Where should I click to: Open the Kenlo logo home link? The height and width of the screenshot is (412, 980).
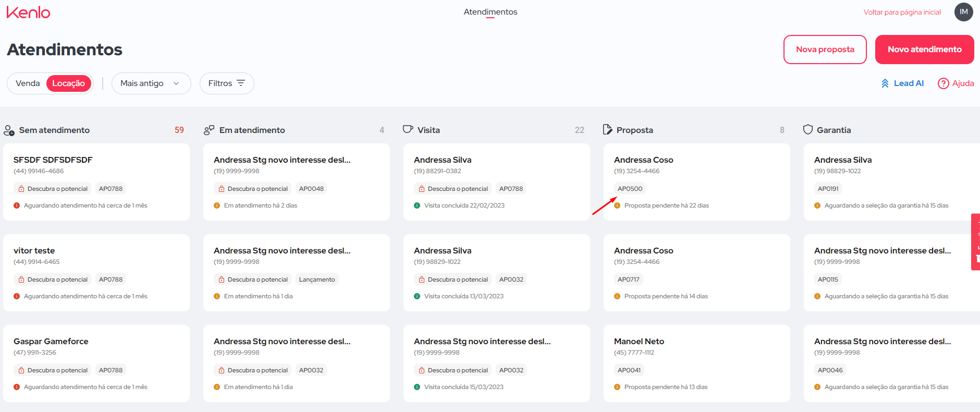[29, 13]
